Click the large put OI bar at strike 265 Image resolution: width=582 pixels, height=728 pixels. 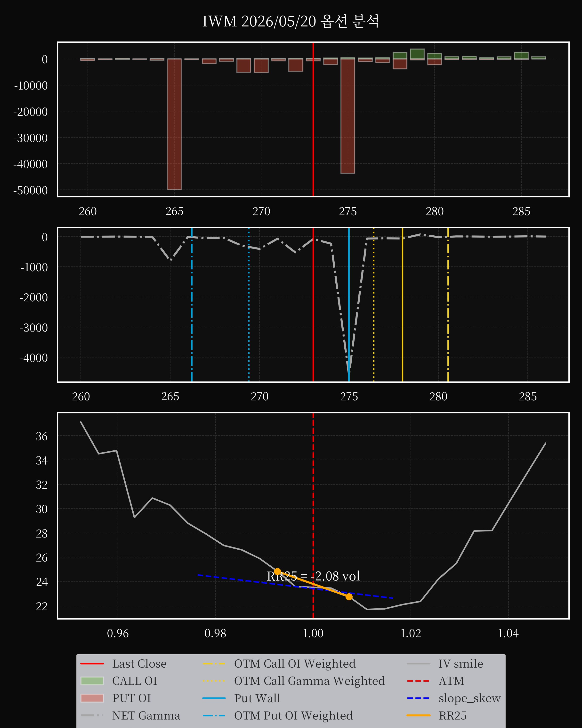174,124
